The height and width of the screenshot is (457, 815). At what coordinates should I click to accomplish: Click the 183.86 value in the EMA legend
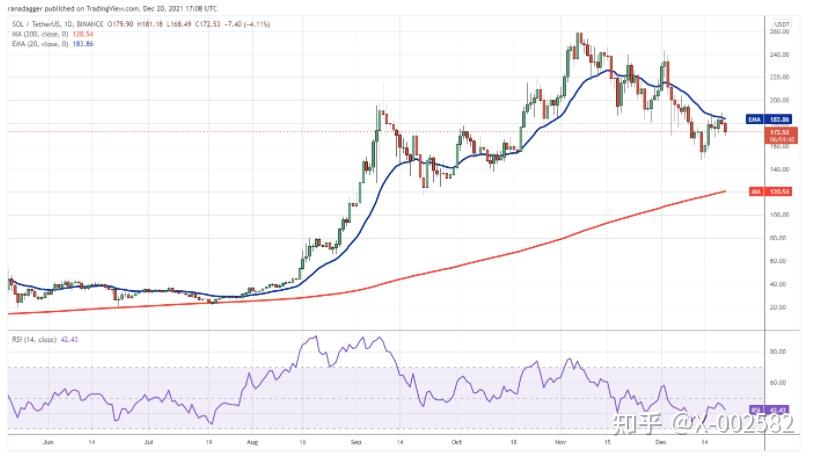(x=83, y=44)
